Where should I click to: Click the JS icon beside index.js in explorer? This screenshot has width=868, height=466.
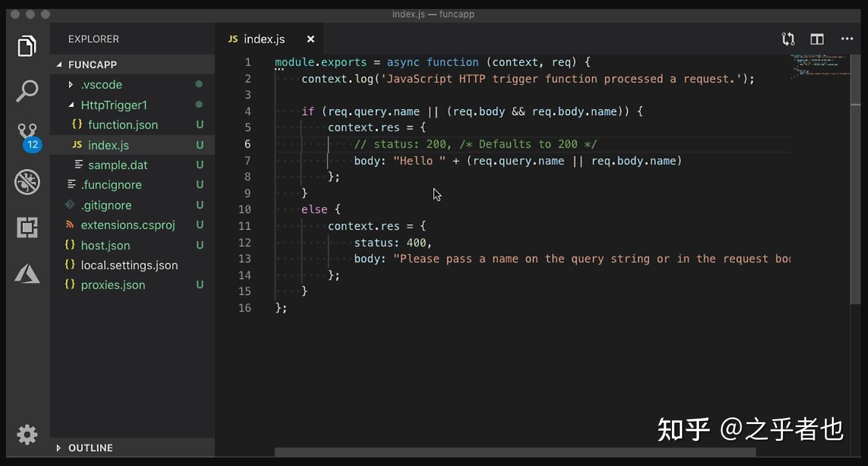77,145
